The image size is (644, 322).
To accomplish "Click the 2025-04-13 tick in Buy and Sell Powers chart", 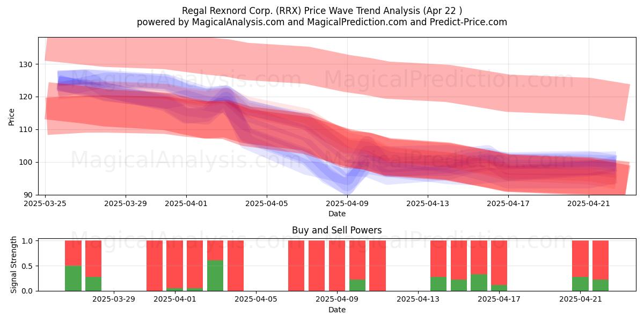I will (x=418, y=299).
